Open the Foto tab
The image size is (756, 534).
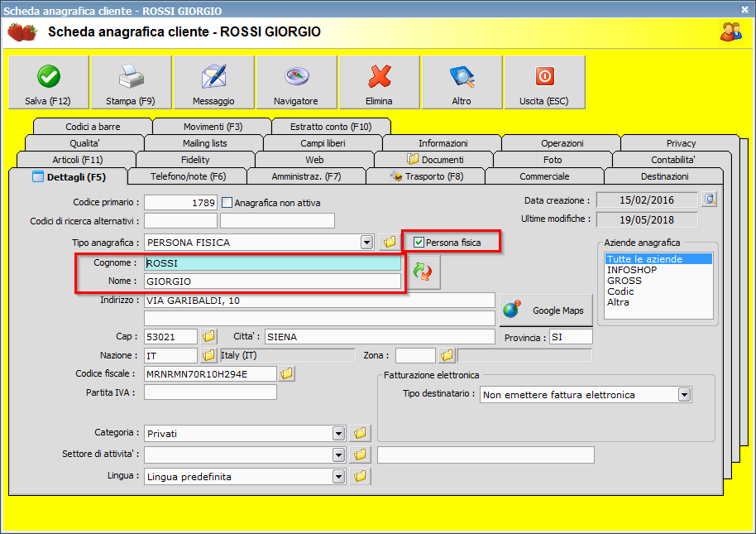pos(553,159)
